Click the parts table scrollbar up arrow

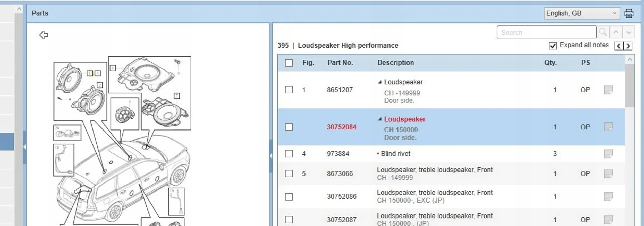coord(630,60)
